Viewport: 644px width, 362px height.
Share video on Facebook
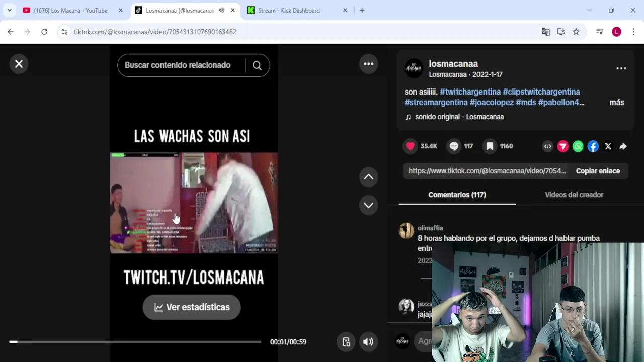593,146
